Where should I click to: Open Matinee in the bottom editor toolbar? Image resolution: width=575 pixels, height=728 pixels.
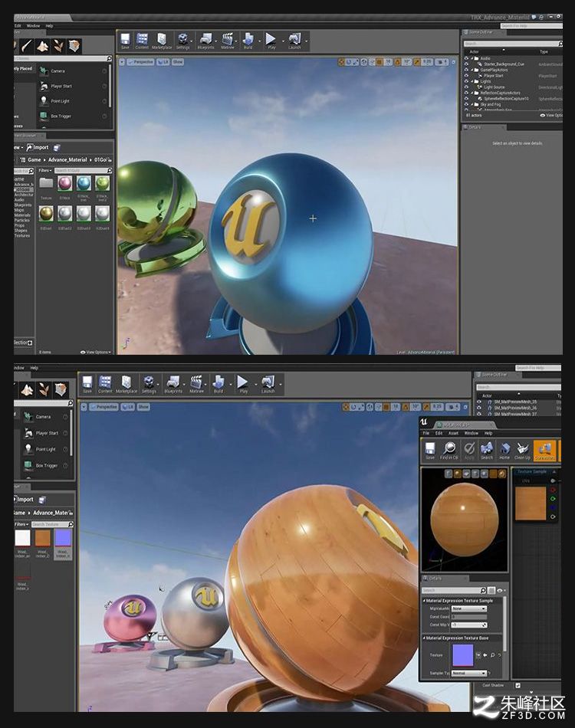(x=196, y=385)
